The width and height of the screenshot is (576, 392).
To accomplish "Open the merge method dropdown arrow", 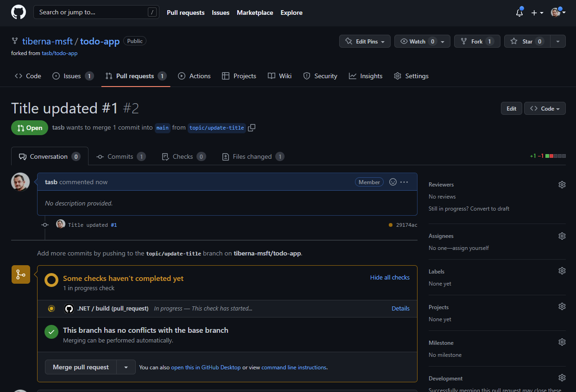I will click(126, 367).
